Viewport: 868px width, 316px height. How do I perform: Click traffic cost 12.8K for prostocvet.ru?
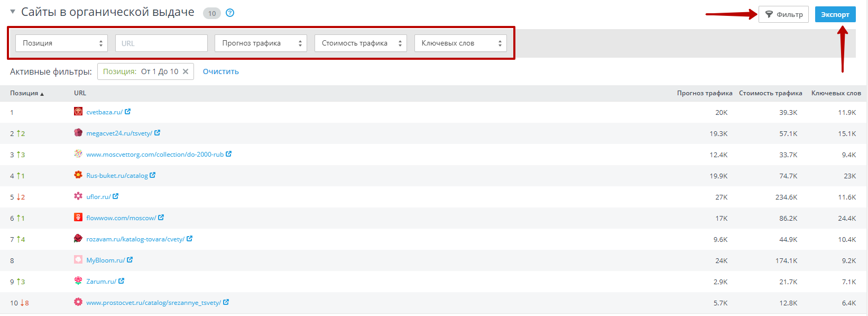(788, 303)
